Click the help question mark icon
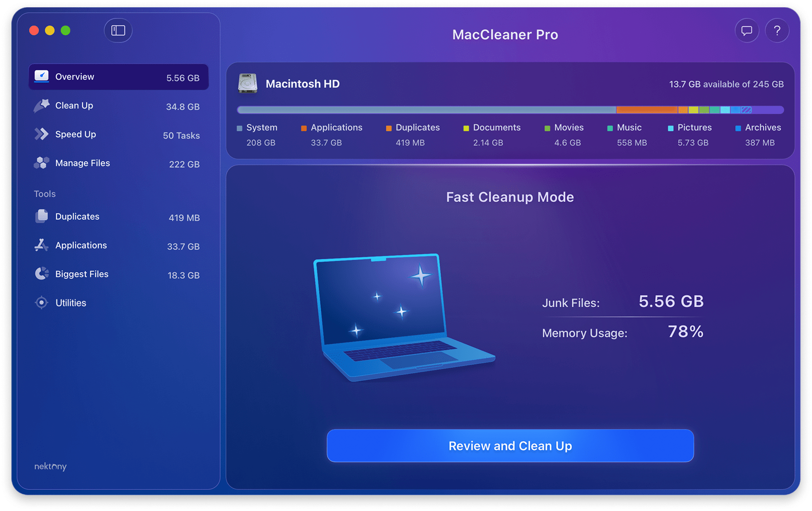This screenshot has width=812, height=511. [x=777, y=31]
